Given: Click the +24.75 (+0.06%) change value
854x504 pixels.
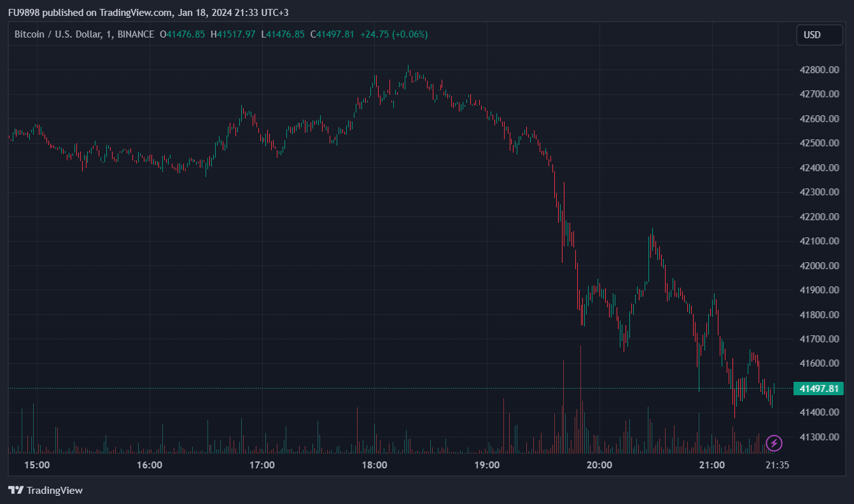Looking at the screenshot, I should point(393,34).
